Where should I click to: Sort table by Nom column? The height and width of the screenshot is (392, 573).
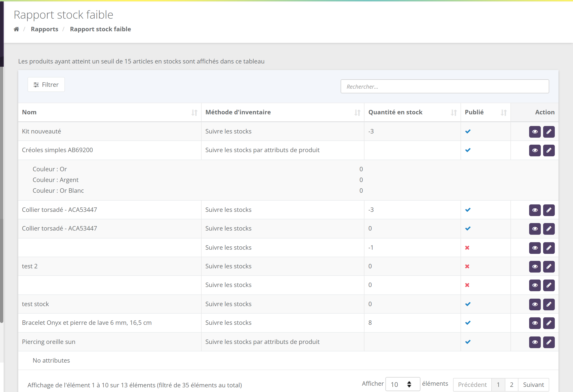(109, 112)
